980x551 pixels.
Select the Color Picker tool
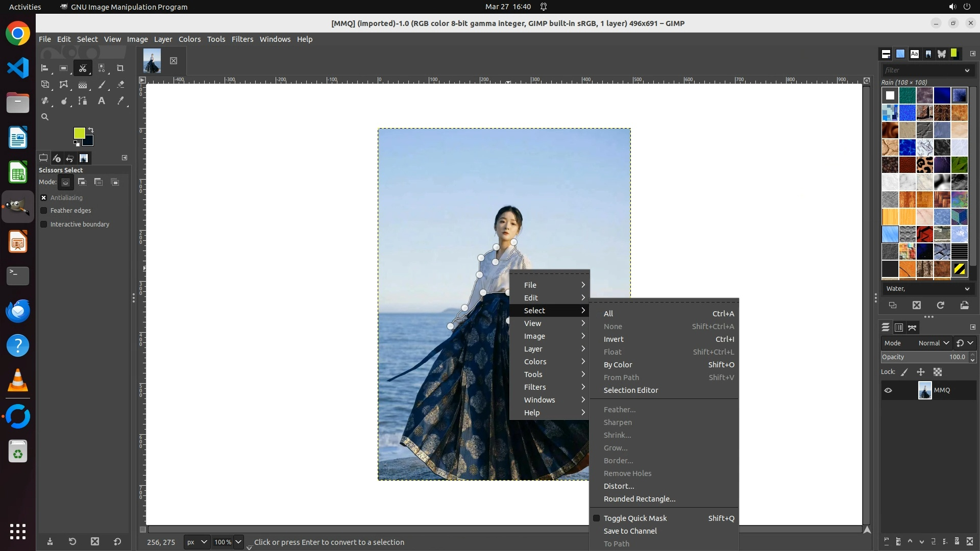[120, 101]
